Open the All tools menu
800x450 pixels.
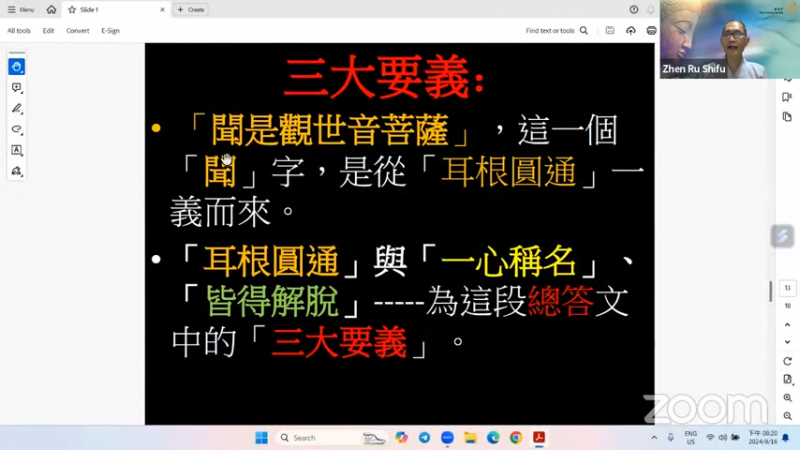(x=19, y=31)
